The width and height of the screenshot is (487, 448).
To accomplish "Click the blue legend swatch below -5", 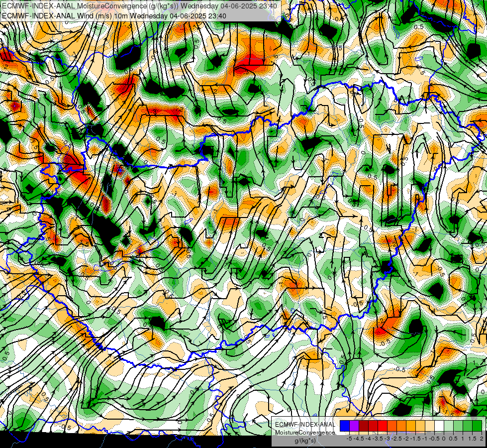I will coord(345,426).
